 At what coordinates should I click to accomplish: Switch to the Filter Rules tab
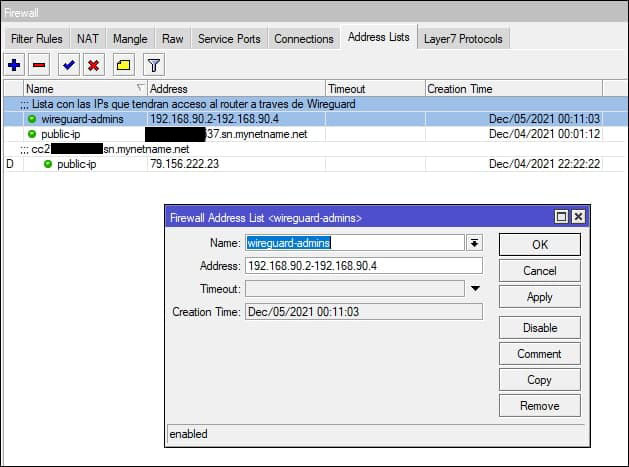36,39
